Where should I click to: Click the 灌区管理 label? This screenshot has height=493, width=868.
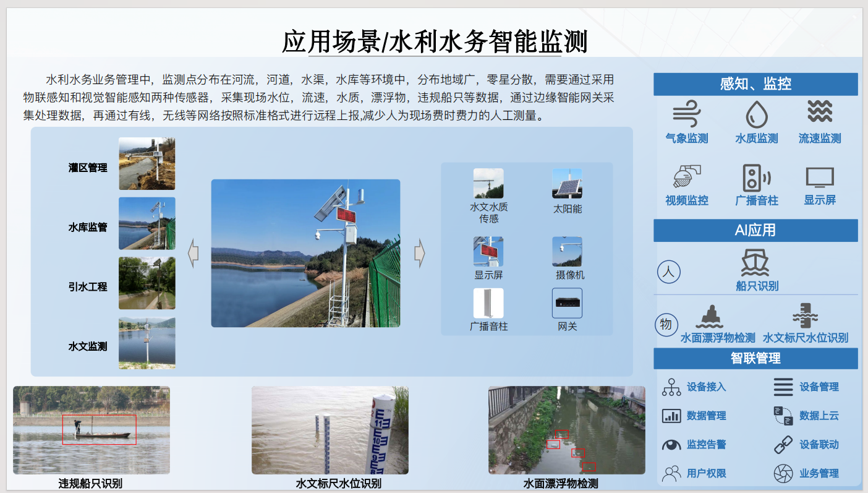(x=88, y=168)
